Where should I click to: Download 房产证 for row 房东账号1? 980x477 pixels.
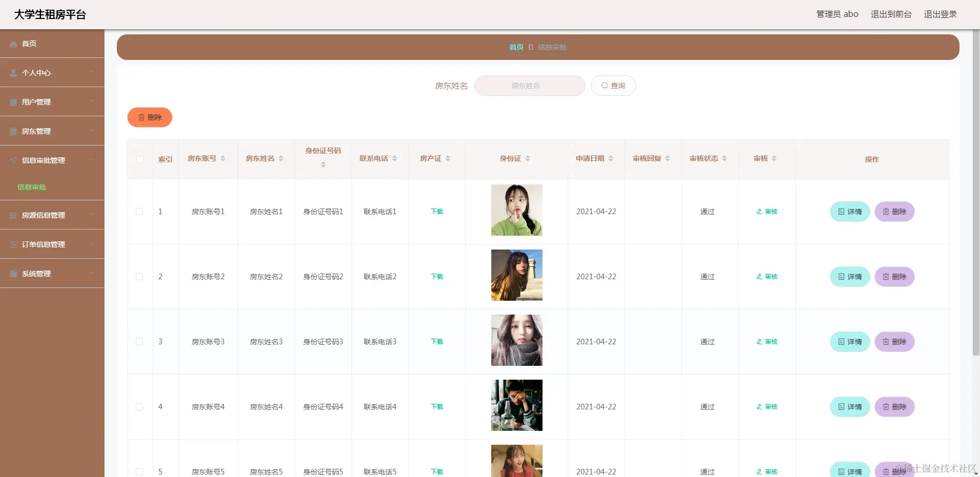tap(437, 212)
